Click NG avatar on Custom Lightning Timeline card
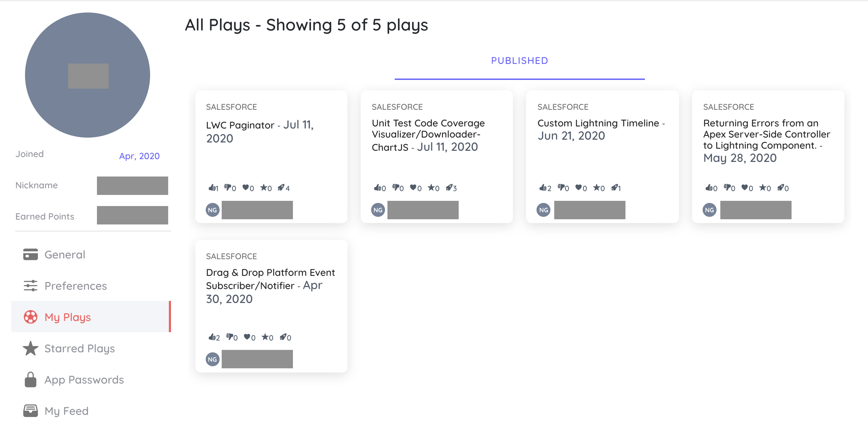 coord(543,210)
